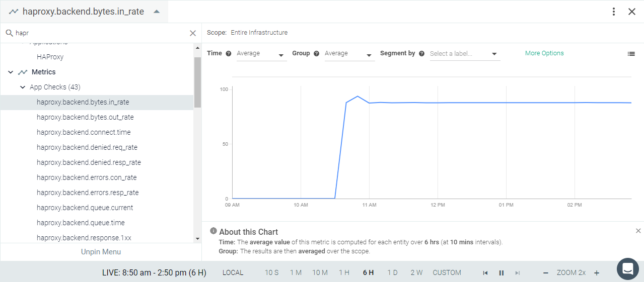Set time range to 2 W
The height and width of the screenshot is (282, 644).
[416, 272]
